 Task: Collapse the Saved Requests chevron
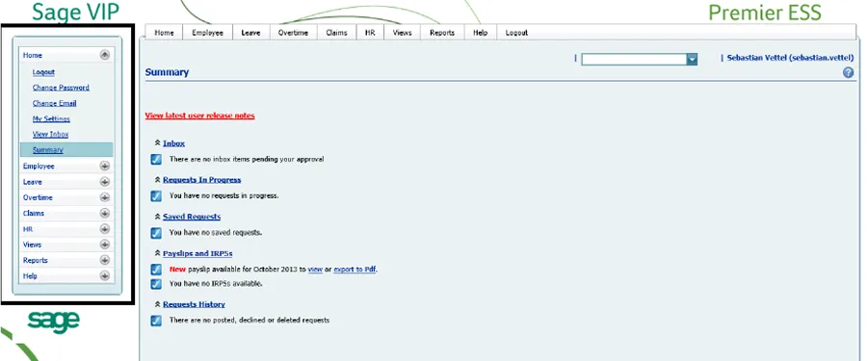click(x=157, y=217)
